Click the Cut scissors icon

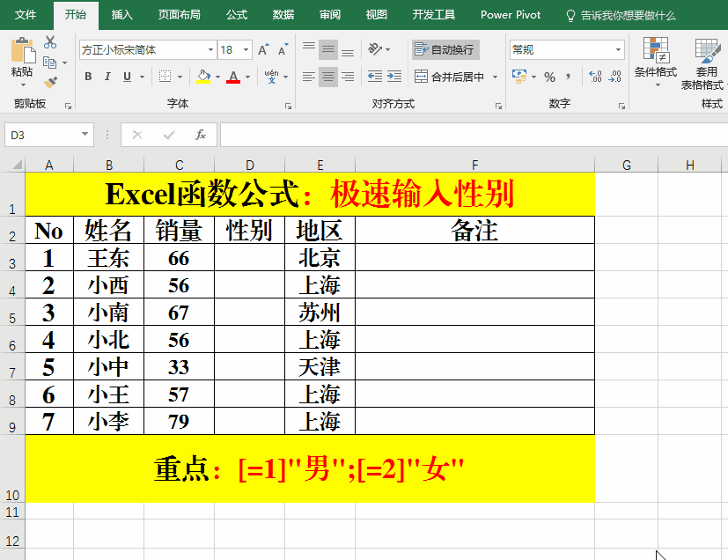(50, 42)
